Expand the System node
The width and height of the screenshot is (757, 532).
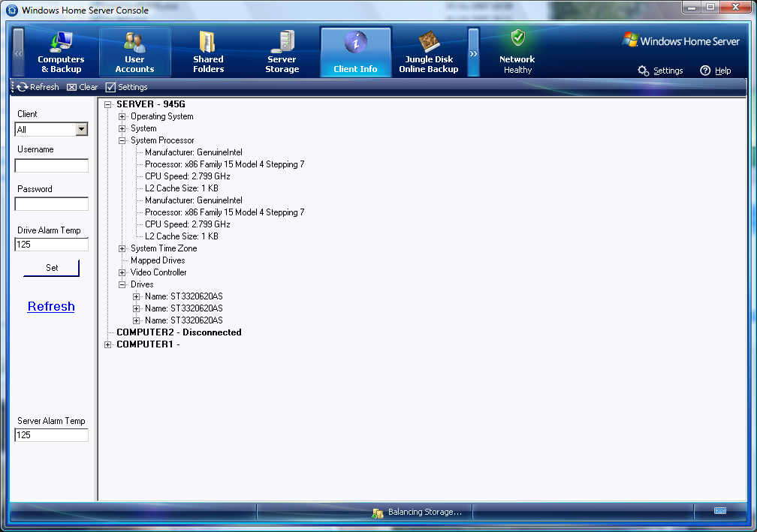122,128
